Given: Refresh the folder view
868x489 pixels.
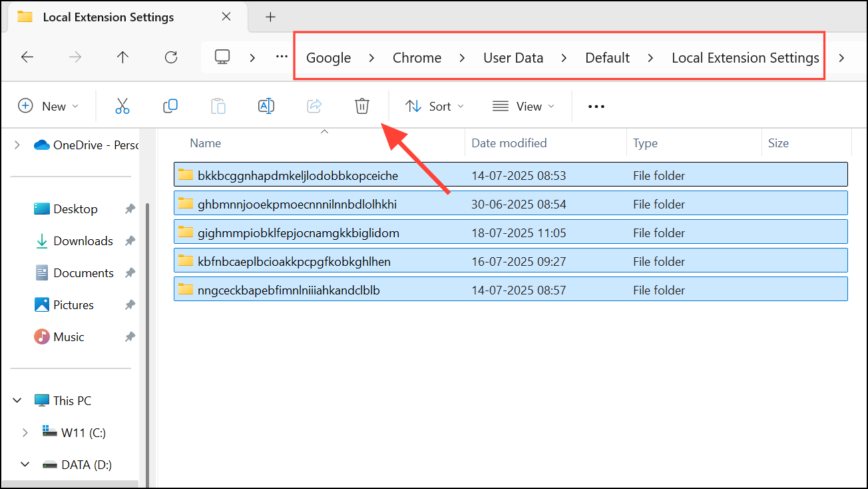Looking at the screenshot, I should (170, 57).
